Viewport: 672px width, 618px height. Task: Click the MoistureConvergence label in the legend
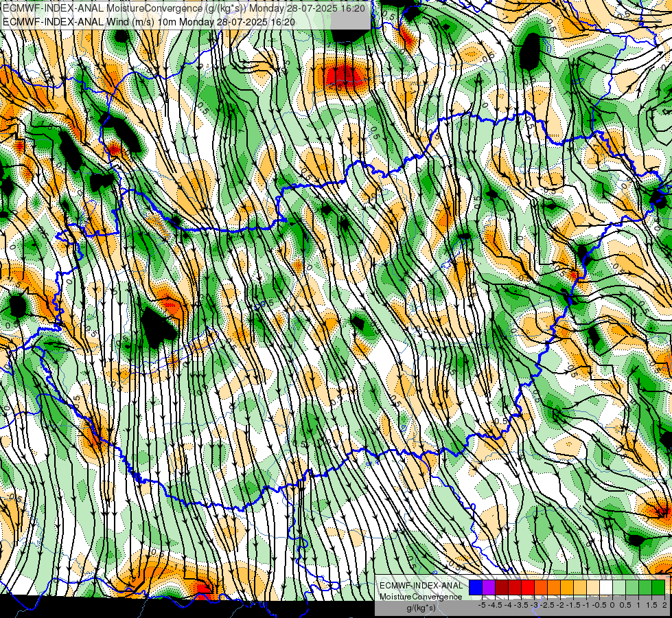(x=421, y=597)
